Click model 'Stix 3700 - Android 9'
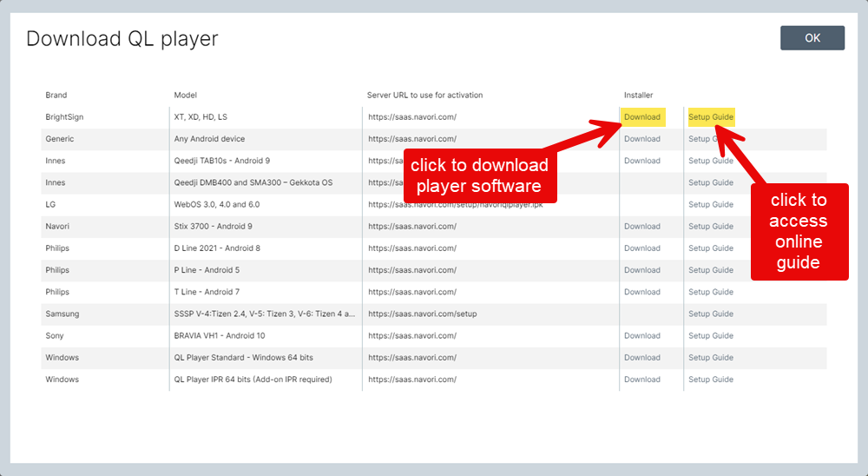The width and height of the screenshot is (868, 476). click(x=214, y=226)
